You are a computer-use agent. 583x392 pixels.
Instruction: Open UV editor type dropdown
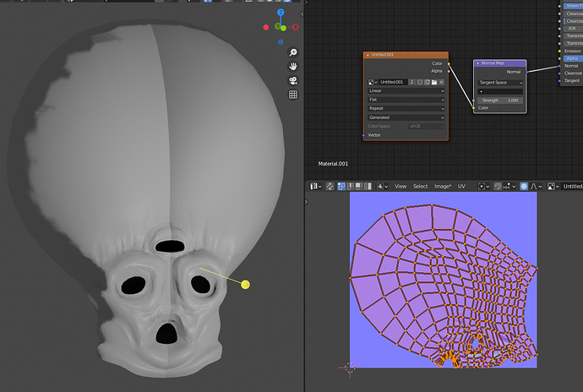pos(316,187)
